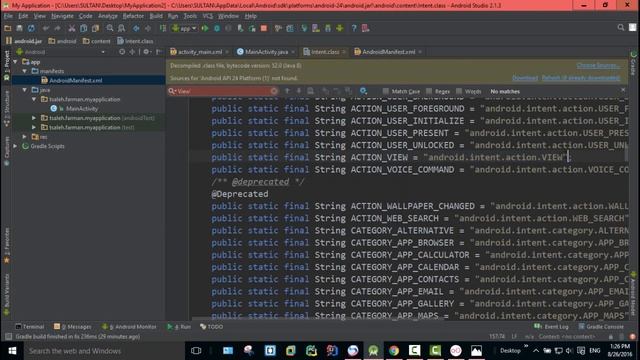Open the Event Log panel
The width and height of the screenshot is (640, 360).
point(551,327)
